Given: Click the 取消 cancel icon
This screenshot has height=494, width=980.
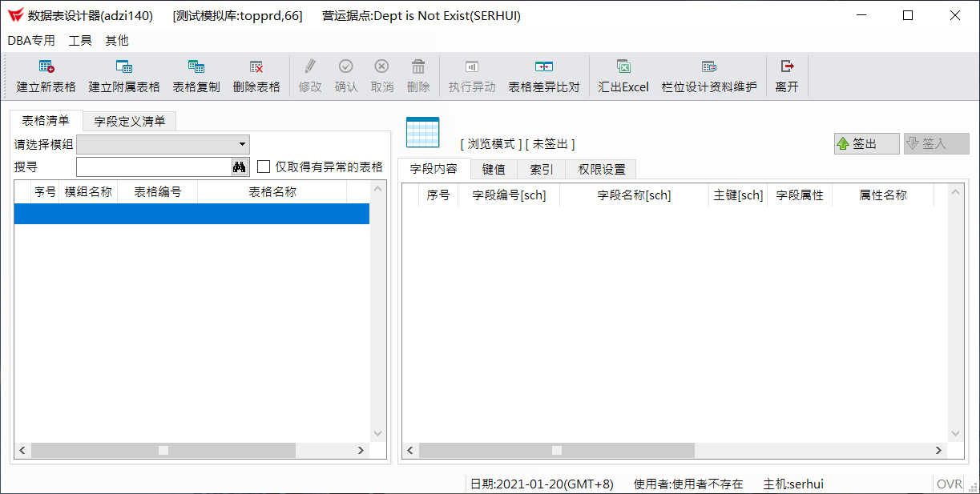Looking at the screenshot, I should (x=382, y=66).
